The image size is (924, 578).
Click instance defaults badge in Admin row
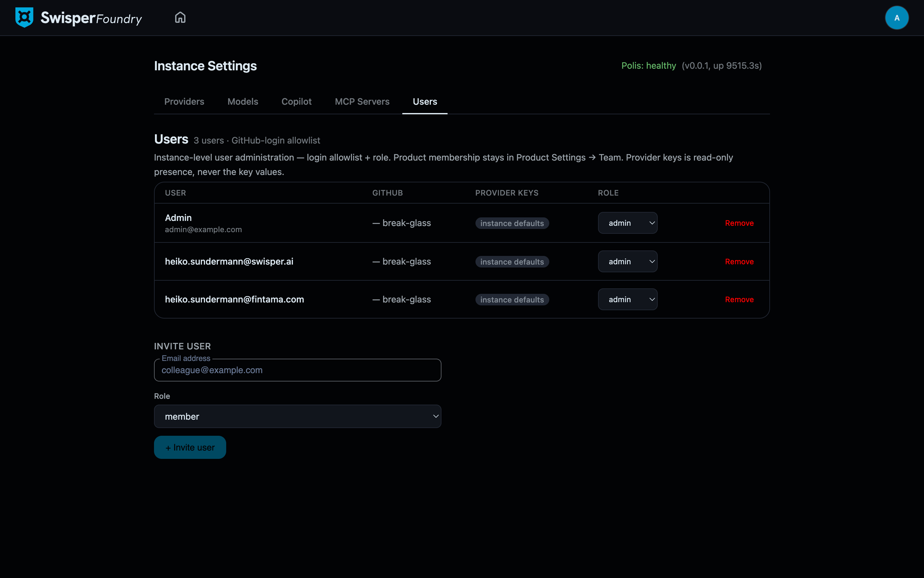pyautogui.click(x=512, y=223)
